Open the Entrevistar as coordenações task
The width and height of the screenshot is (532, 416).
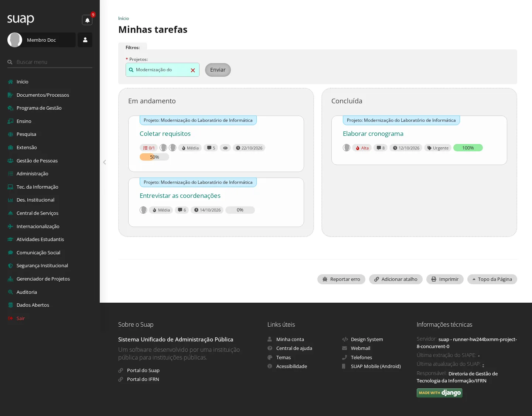click(180, 196)
